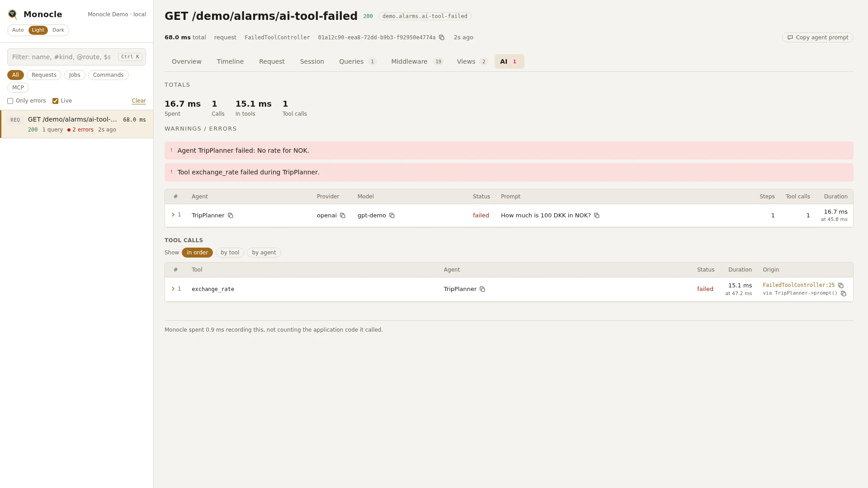868x488 pixels.
Task: Filter list to Commands
Action: (108, 75)
